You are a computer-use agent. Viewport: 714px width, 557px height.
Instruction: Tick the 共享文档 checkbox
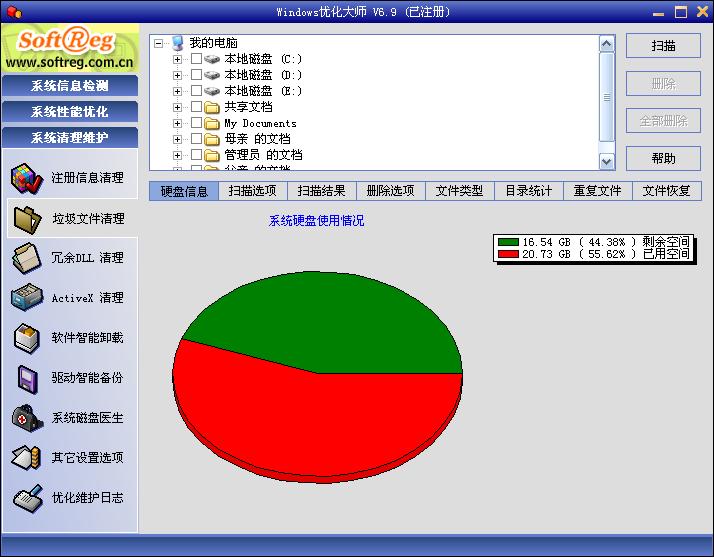coord(196,107)
